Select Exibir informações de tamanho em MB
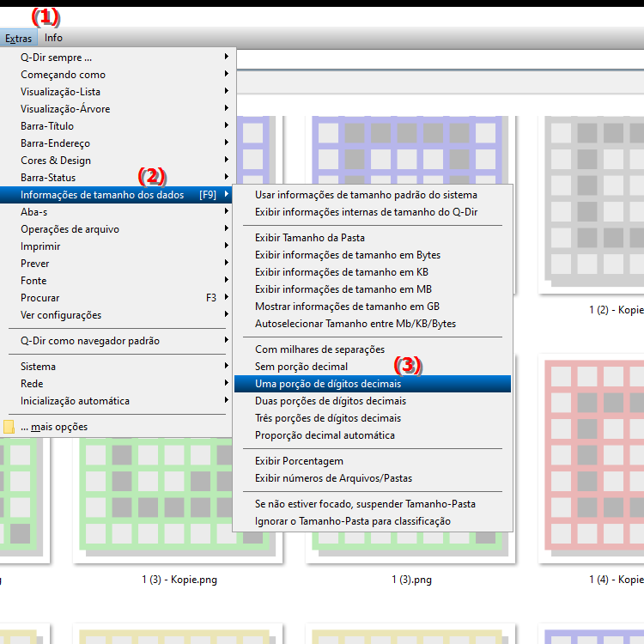This screenshot has width=644, height=644. (x=373, y=289)
